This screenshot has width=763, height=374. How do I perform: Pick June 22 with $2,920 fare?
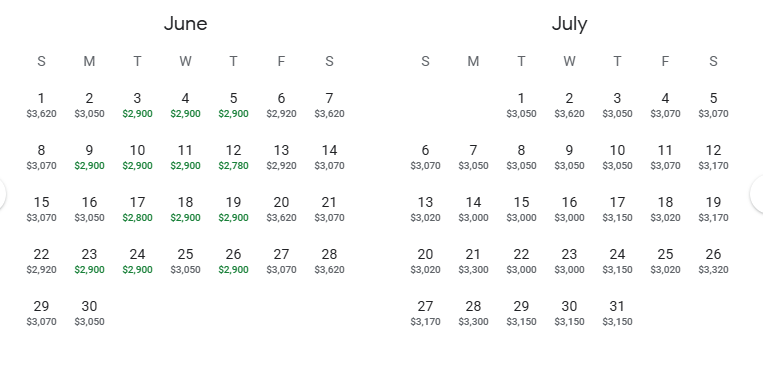click(x=41, y=261)
